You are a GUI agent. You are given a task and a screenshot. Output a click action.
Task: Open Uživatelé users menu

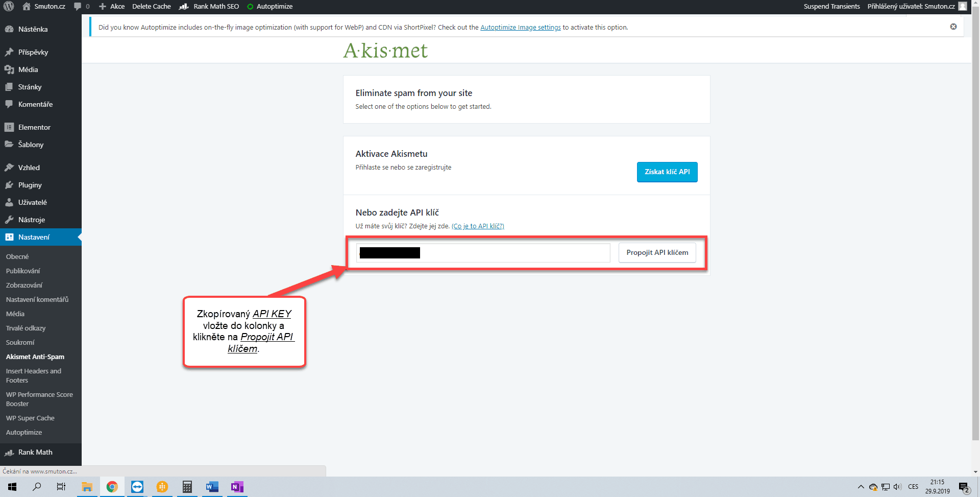41,202
